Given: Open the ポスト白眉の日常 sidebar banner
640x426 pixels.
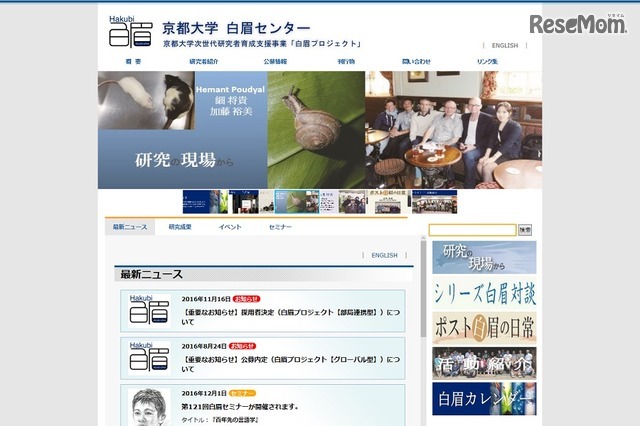Looking at the screenshot, I should pyautogui.click(x=484, y=328).
